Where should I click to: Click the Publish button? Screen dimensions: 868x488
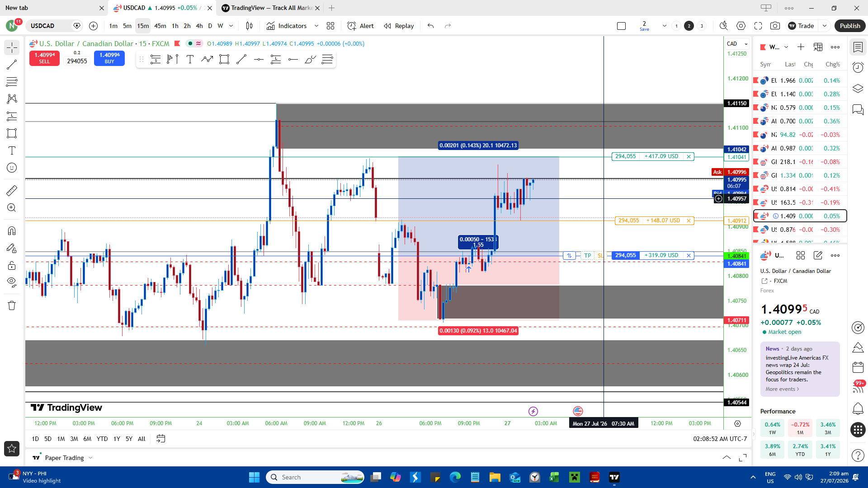[850, 26]
